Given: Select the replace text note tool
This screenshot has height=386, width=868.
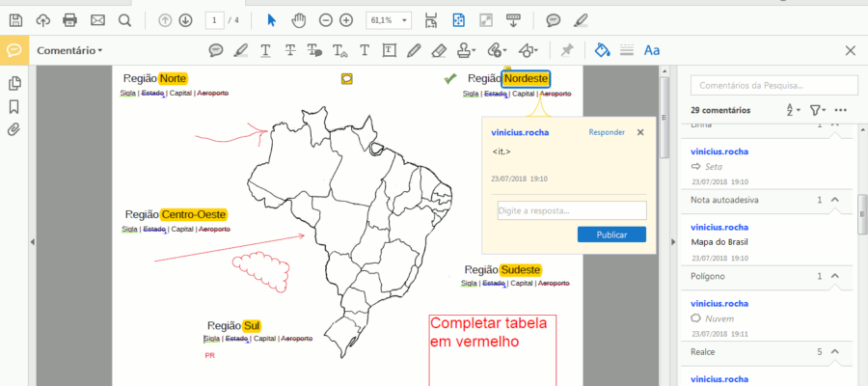Looking at the screenshot, I should tap(315, 50).
